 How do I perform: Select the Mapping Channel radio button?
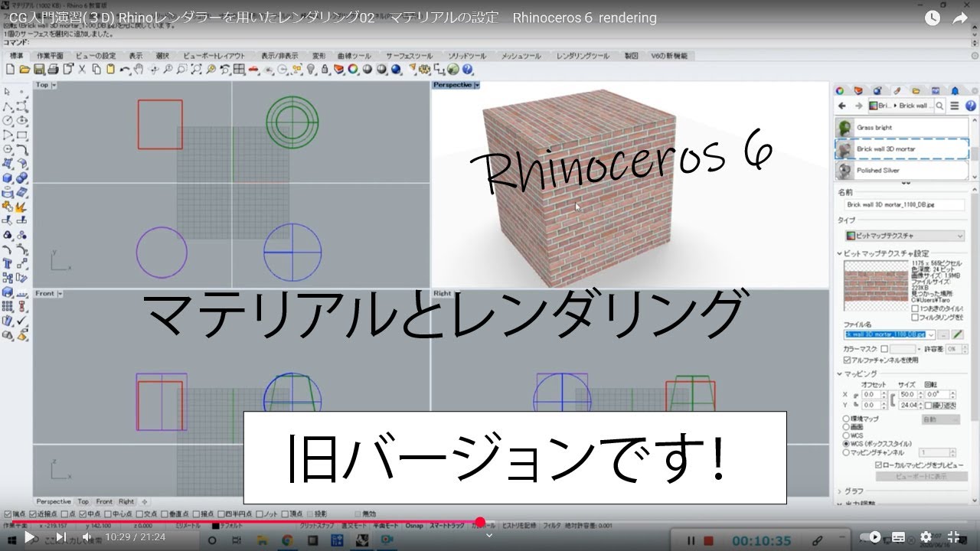846,452
